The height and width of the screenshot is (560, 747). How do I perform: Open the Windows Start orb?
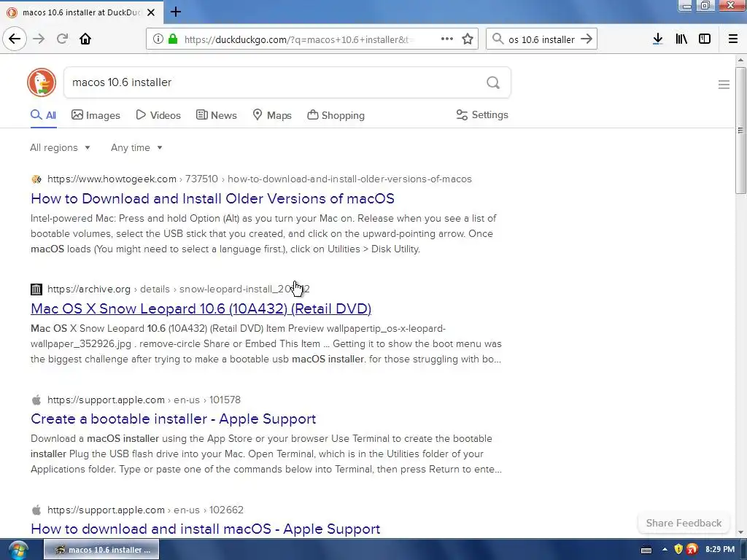(x=18, y=550)
